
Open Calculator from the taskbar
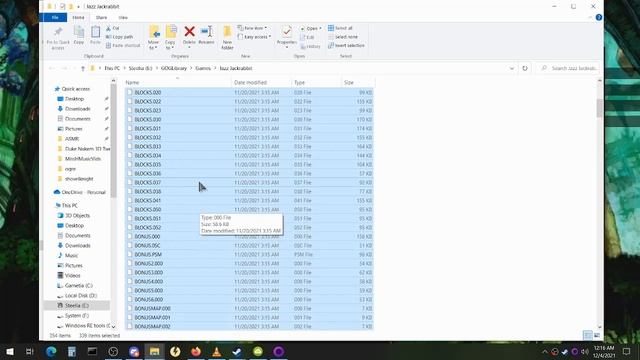coord(71,351)
